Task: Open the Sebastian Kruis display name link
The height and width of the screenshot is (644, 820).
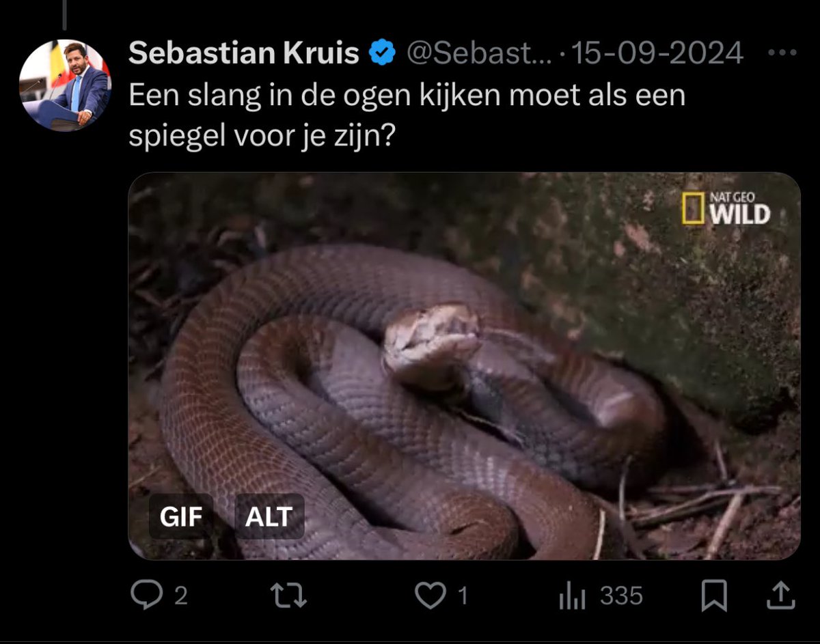Action: coord(244,53)
